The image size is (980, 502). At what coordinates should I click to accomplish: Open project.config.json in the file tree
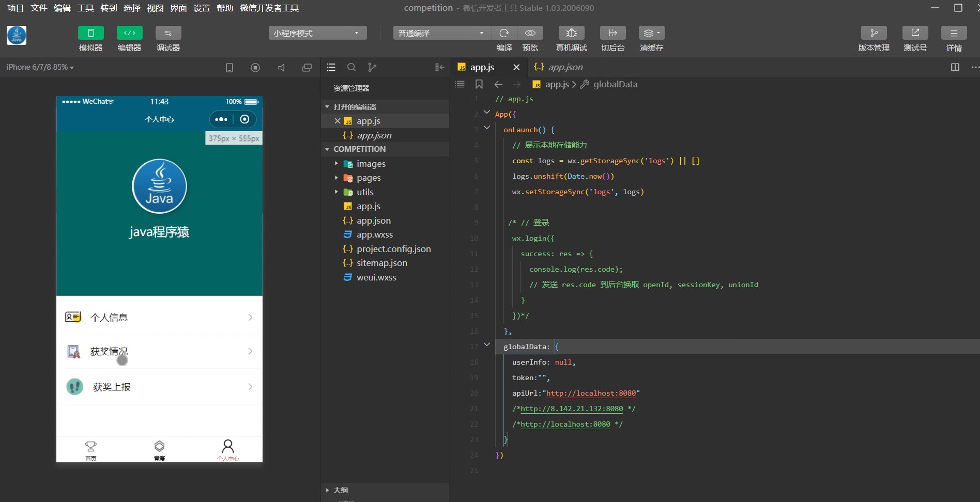[x=393, y=249]
